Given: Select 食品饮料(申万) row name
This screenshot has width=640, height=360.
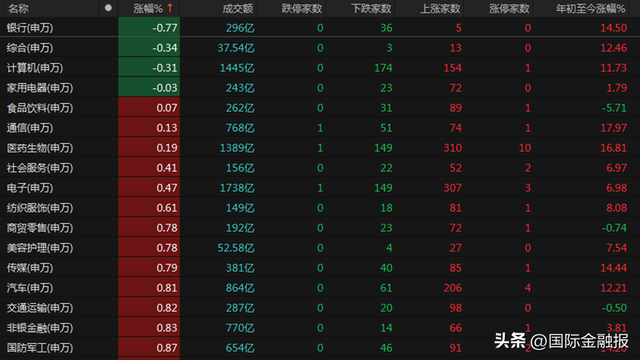Looking at the screenshot, I should coord(40,108).
